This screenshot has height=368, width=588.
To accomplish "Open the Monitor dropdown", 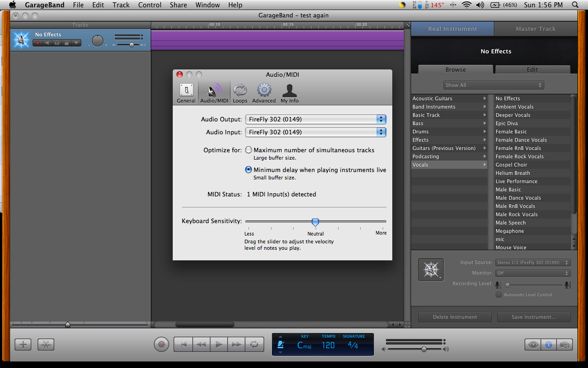I will 533,273.
